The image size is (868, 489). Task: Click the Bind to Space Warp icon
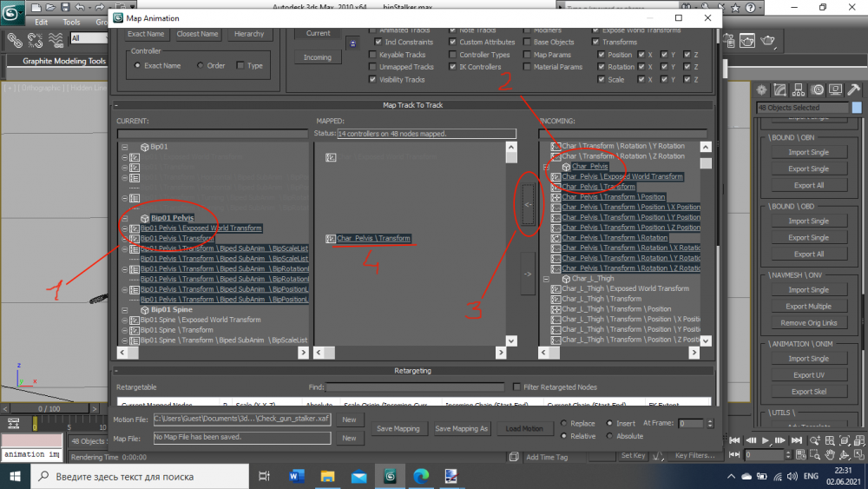(x=58, y=39)
